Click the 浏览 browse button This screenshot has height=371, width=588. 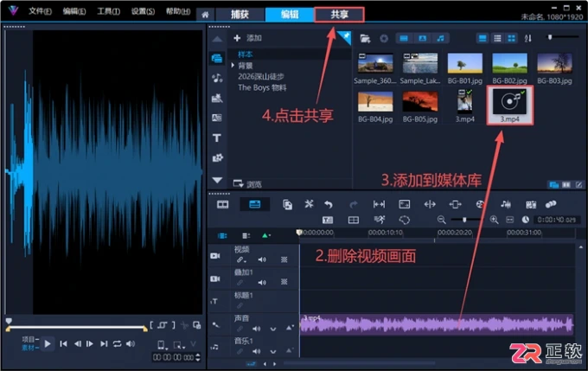(247, 184)
